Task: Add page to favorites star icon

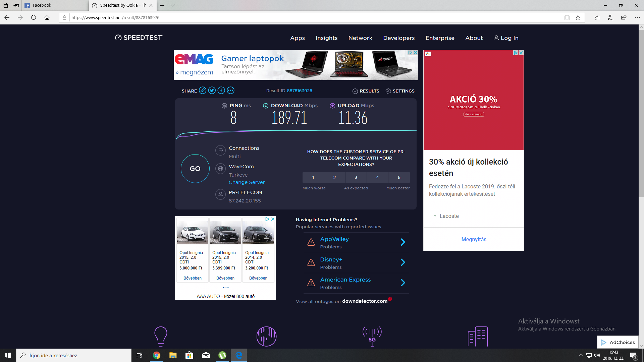Action: pyautogui.click(x=578, y=18)
